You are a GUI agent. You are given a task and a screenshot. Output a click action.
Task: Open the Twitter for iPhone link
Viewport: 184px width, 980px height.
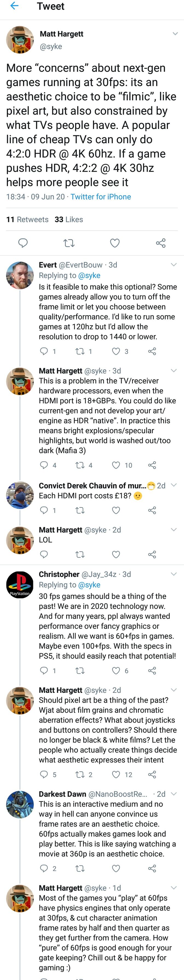click(x=101, y=197)
